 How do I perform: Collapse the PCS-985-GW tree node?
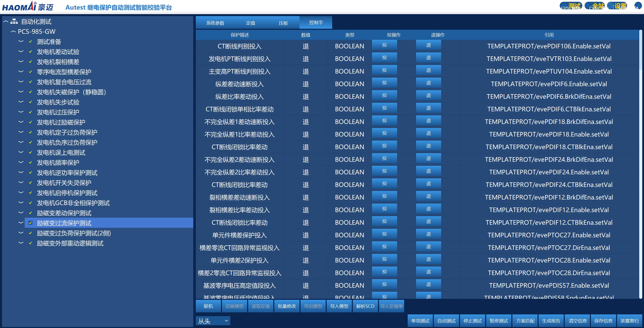13,32
